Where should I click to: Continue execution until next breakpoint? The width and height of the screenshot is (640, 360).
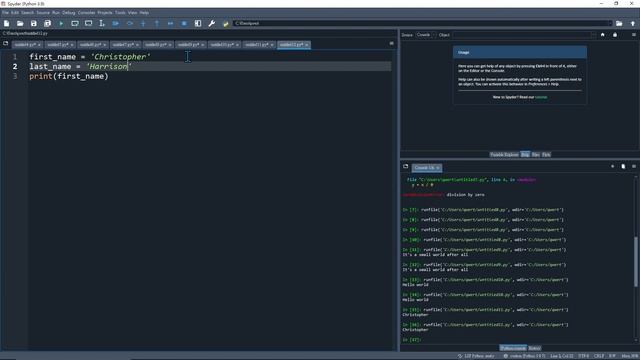tap(171, 24)
